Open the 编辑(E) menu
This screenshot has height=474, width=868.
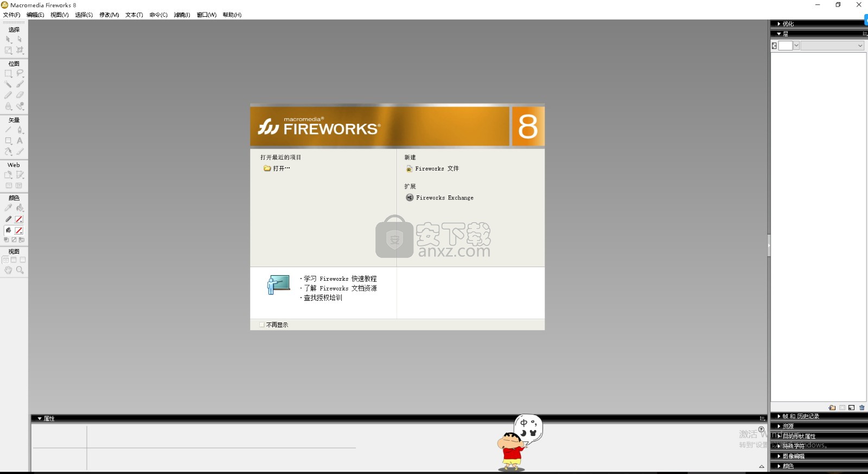[35, 15]
